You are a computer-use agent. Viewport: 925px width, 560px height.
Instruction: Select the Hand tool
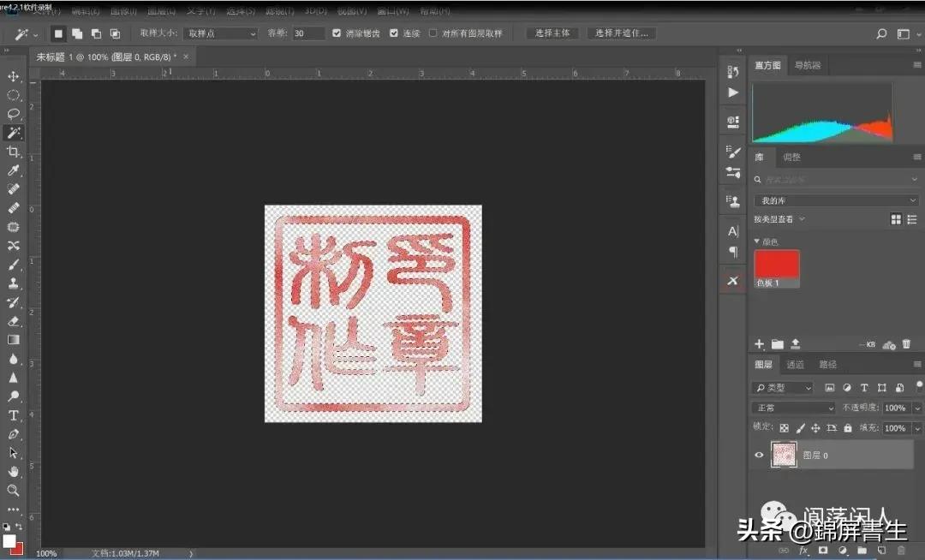coord(13,473)
